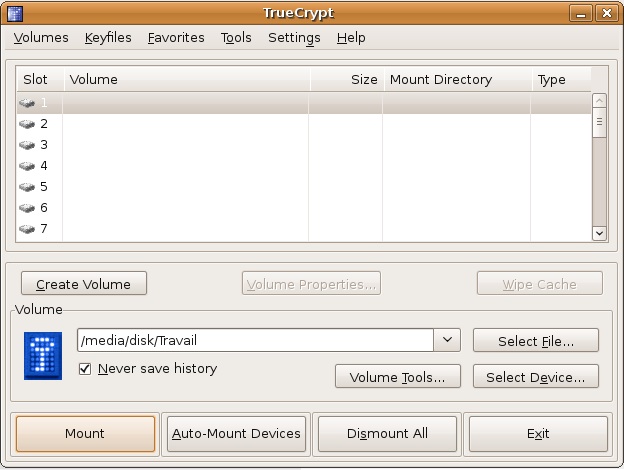624x470 pixels.
Task: Select the slot 7 drive icon
Action: tap(27, 229)
